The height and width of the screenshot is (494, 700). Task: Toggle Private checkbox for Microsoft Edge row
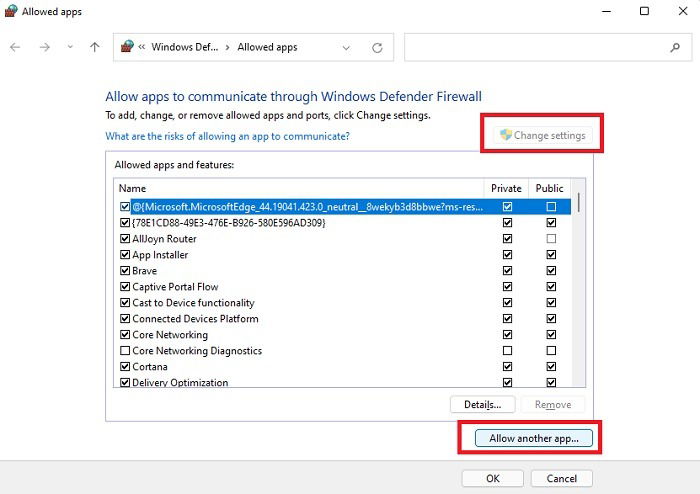pyautogui.click(x=507, y=207)
